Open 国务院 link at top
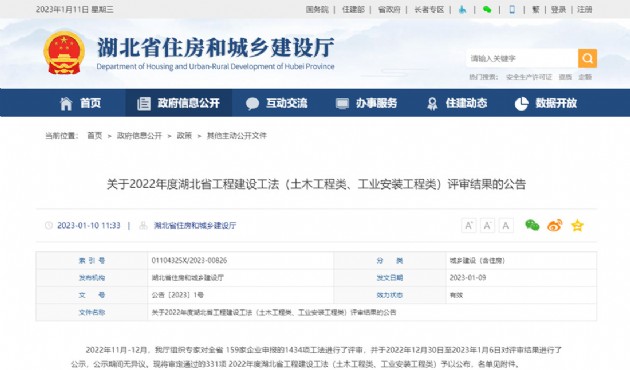The image size is (630, 370). (x=317, y=9)
